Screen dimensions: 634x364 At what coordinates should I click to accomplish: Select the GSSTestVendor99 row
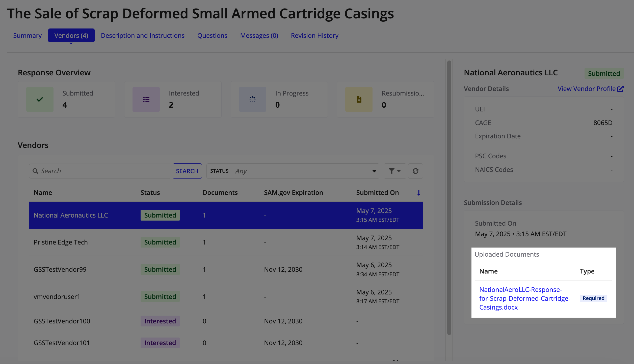coord(226,269)
